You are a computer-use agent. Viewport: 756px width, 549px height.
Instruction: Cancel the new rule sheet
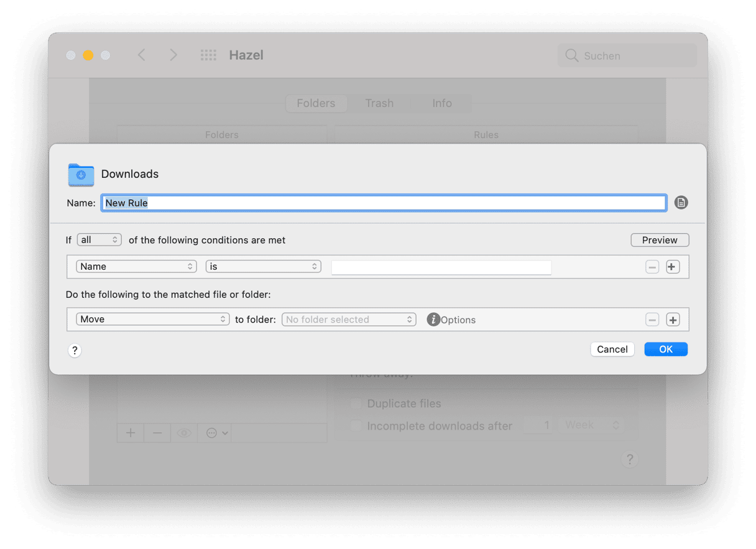612,349
